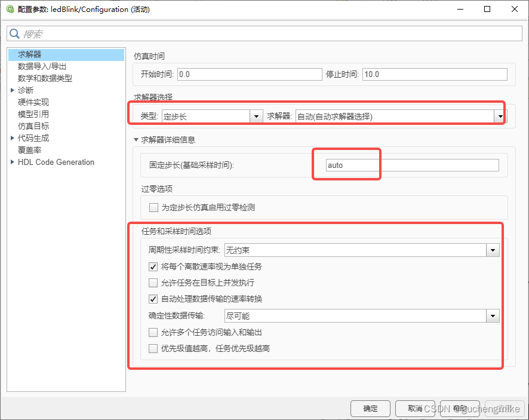Open the 求解器 dropdown showing 自动

[x=500, y=116]
